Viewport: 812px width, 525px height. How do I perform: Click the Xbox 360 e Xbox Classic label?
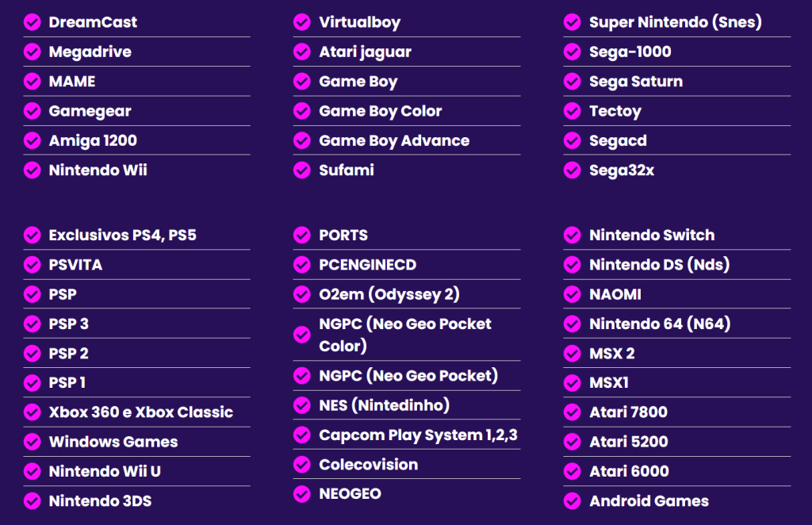pyautogui.click(x=140, y=412)
